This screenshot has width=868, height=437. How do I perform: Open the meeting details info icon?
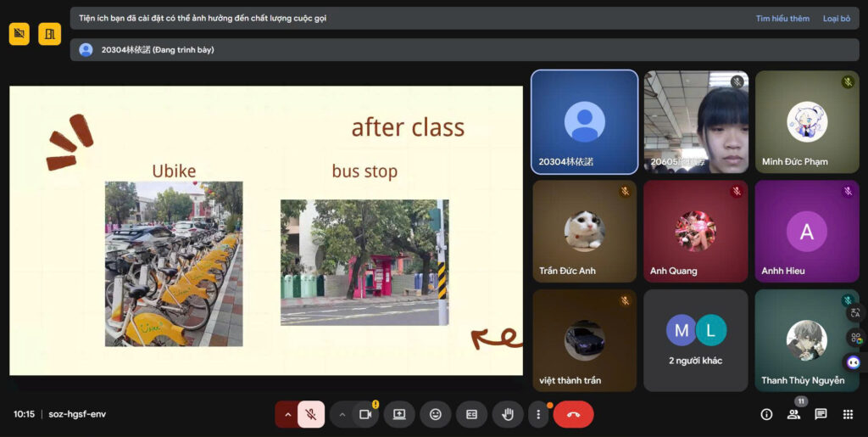point(766,414)
